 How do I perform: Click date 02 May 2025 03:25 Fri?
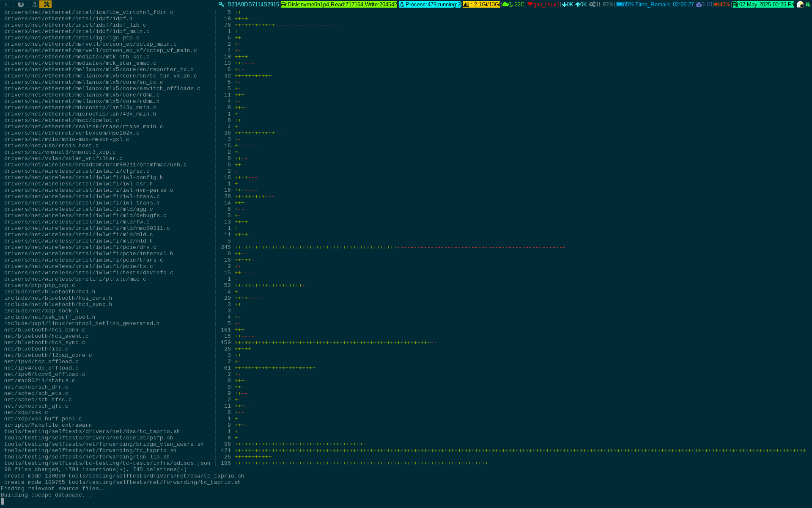[x=766, y=4]
